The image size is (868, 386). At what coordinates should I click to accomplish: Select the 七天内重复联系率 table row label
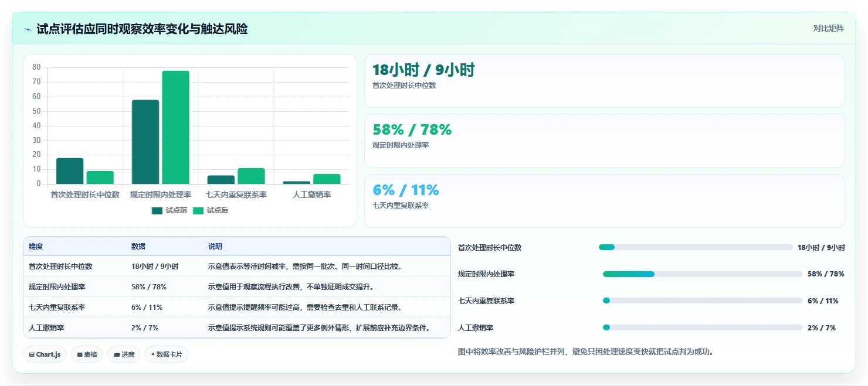pos(57,308)
